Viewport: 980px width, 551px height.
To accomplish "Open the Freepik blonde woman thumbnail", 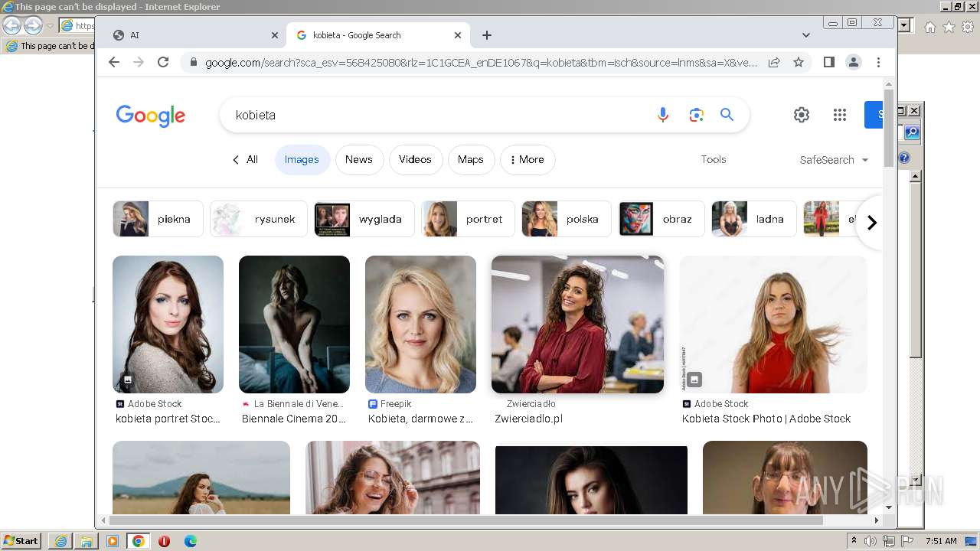I will click(x=420, y=324).
